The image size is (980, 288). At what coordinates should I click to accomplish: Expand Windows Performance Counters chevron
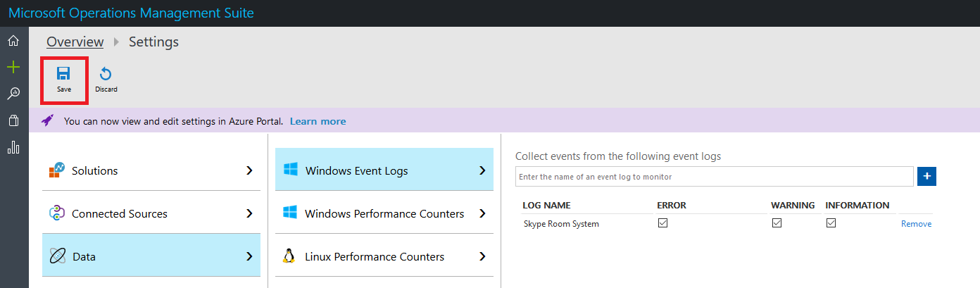[482, 213]
